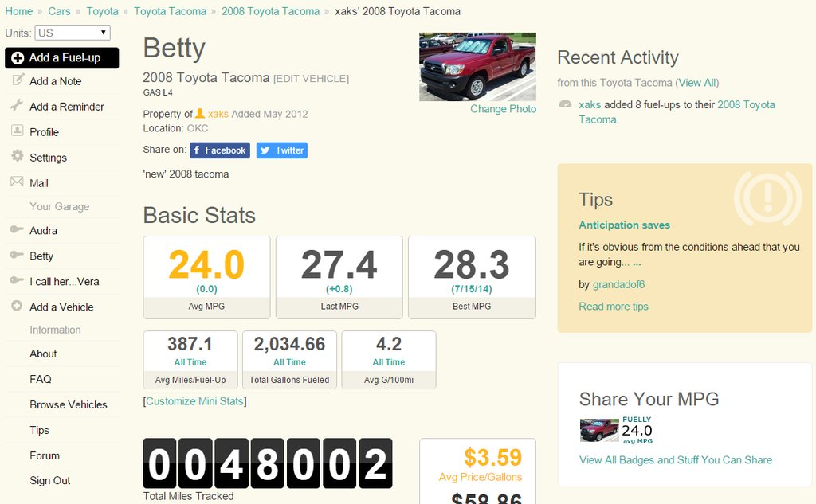Click the key icon beside I call her...Vera

tap(17, 279)
